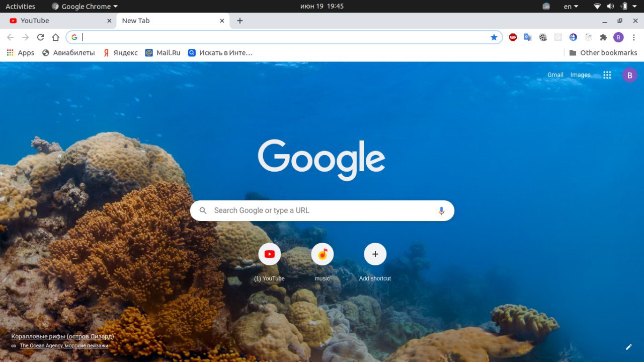The width and height of the screenshot is (644, 362).
Task: Click the film reel extension icon
Action: (543, 37)
